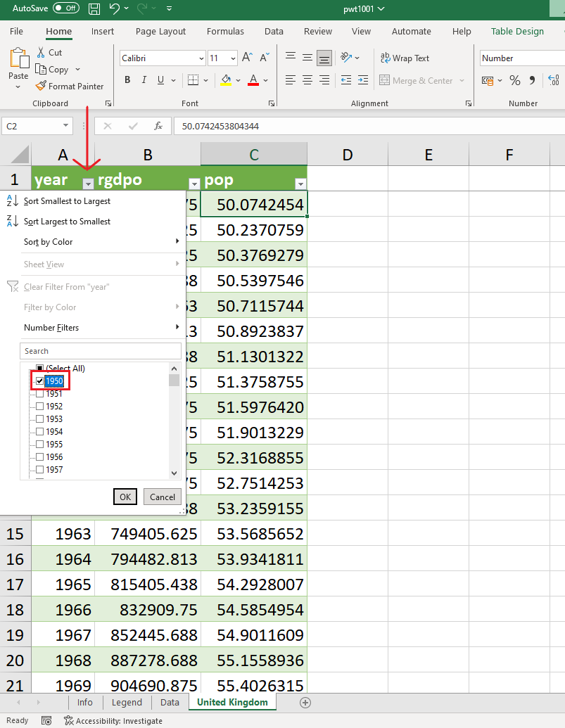This screenshot has width=565, height=728.
Task: Check the 1953 year checkbox
Action: [39, 419]
